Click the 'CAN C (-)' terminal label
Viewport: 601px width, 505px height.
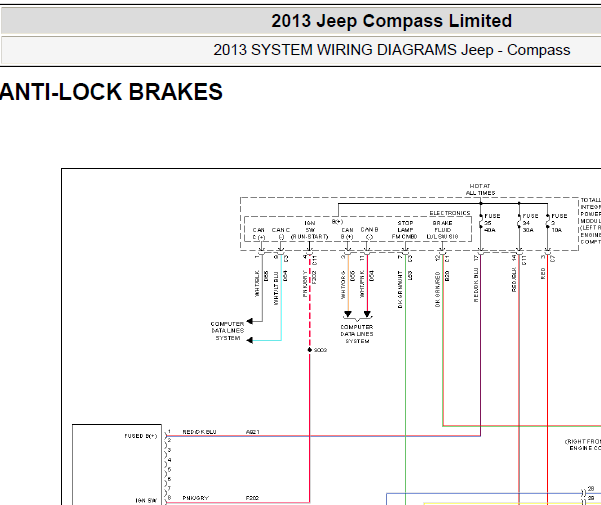point(281,233)
